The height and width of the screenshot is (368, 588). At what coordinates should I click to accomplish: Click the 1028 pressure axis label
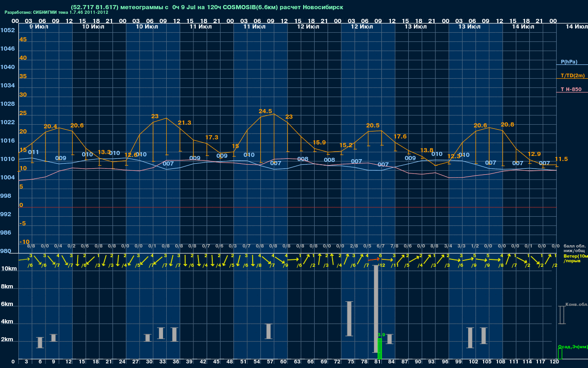[x=7, y=104]
